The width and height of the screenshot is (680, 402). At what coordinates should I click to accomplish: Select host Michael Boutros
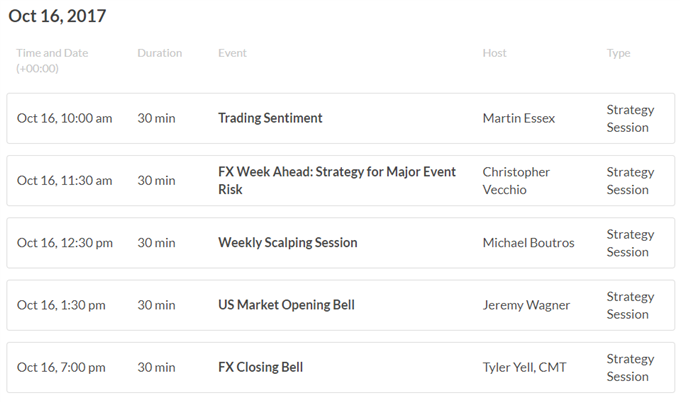[x=528, y=242]
